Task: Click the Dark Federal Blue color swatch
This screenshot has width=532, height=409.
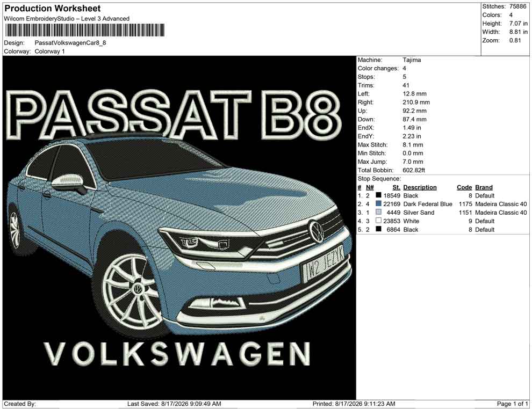Action: pyautogui.click(x=378, y=203)
